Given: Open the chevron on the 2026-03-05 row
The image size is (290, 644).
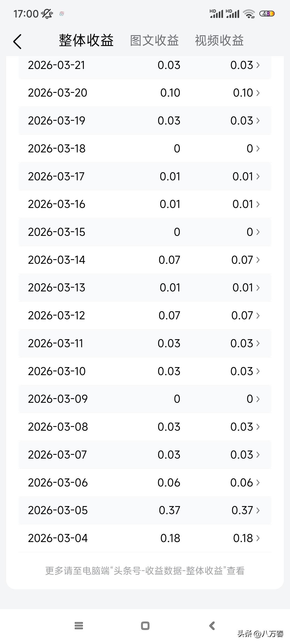Looking at the screenshot, I should 258,510.
